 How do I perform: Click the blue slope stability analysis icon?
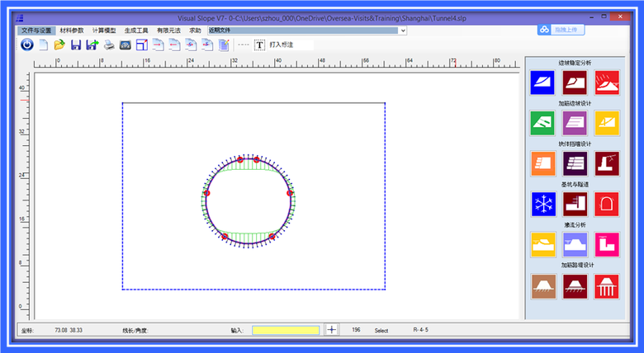(542, 82)
